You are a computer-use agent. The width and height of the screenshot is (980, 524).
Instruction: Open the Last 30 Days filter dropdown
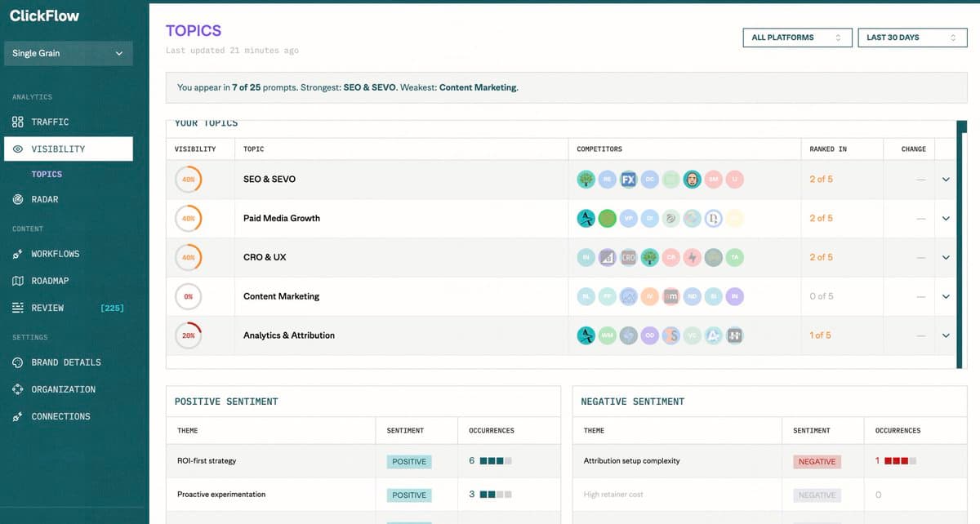912,37
